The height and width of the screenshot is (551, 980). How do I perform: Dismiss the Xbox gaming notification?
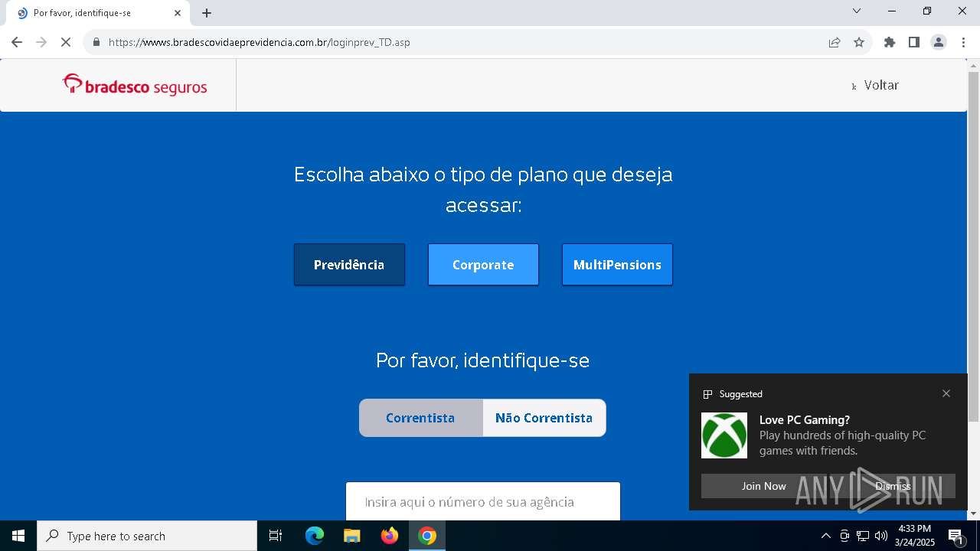[x=893, y=486]
